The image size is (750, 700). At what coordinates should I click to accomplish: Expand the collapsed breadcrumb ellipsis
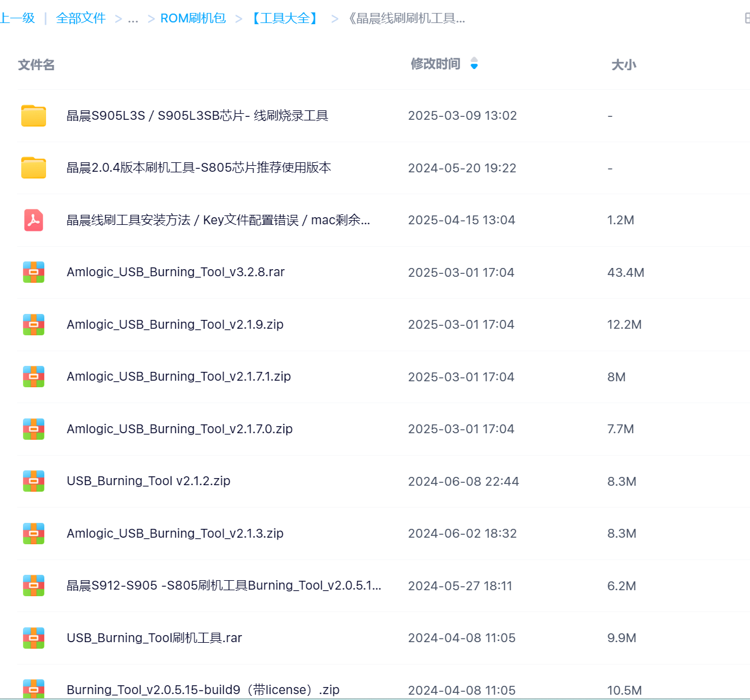point(133,19)
